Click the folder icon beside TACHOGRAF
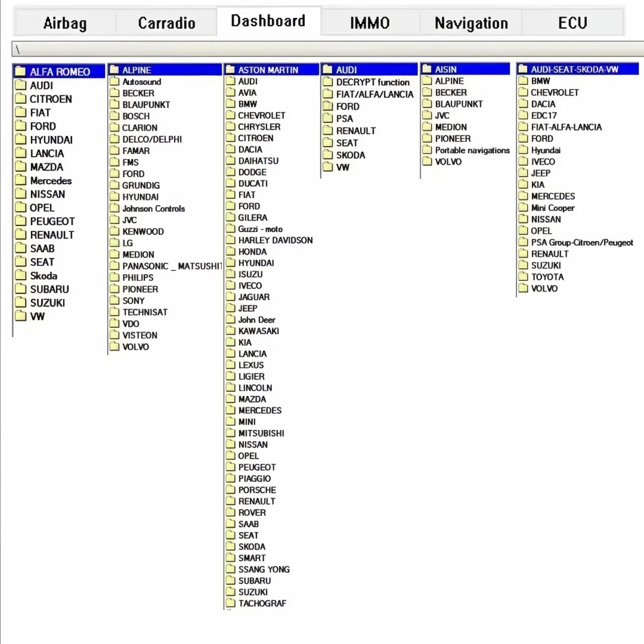Screen dimensions: 644x644 pos(230,603)
